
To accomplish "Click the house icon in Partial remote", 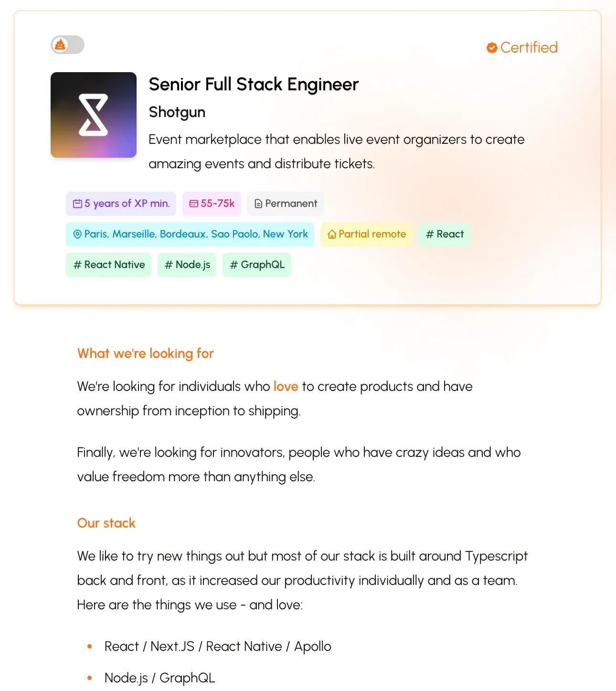I will coord(332,234).
